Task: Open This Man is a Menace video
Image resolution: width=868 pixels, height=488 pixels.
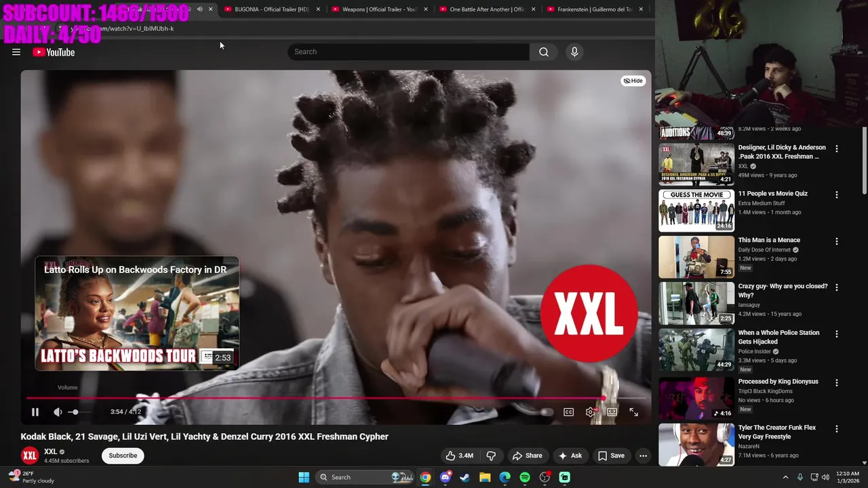Action: click(x=769, y=240)
